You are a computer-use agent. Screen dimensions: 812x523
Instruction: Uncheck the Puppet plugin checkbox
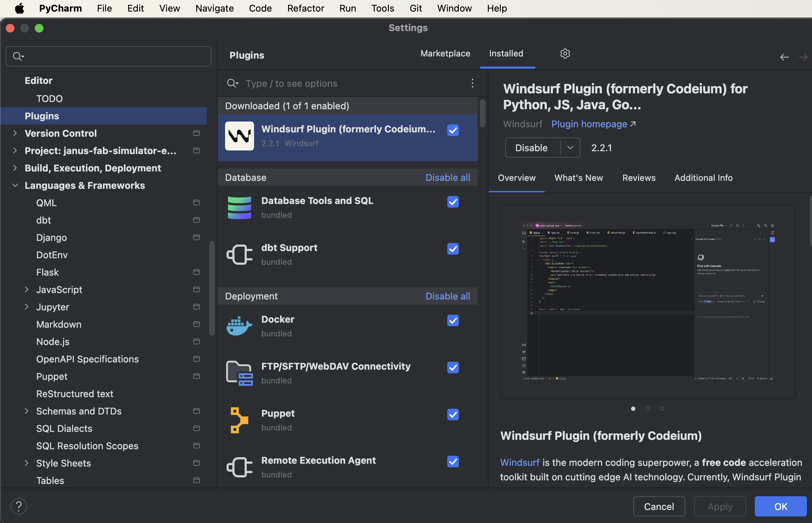[x=453, y=414]
